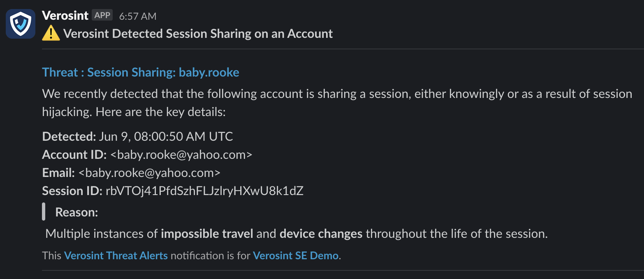Click the Account ID email address value
The height and width of the screenshot is (279, 644).
click(x=181, y=155)
